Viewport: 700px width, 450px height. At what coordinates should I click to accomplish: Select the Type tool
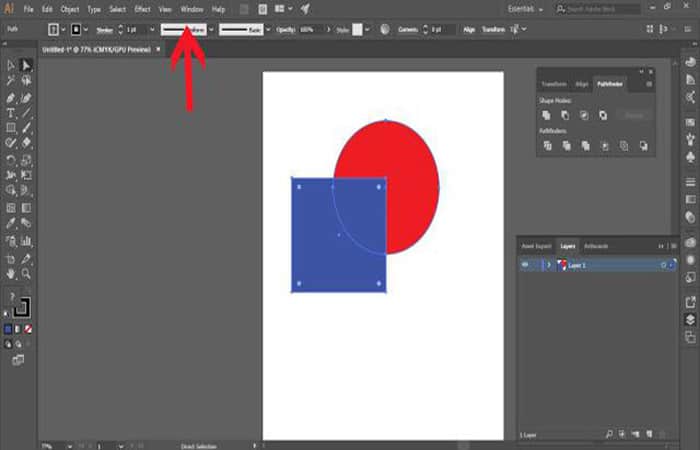(x=11, y=113)
